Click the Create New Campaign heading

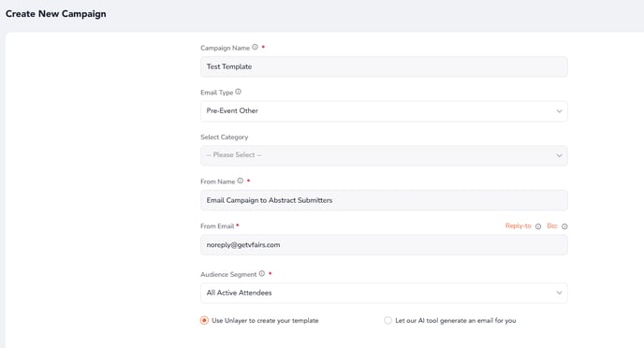point(56,14)
